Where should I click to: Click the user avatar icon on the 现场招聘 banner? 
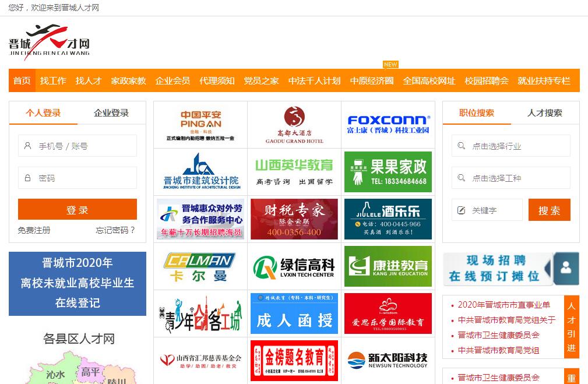[566, 268]
